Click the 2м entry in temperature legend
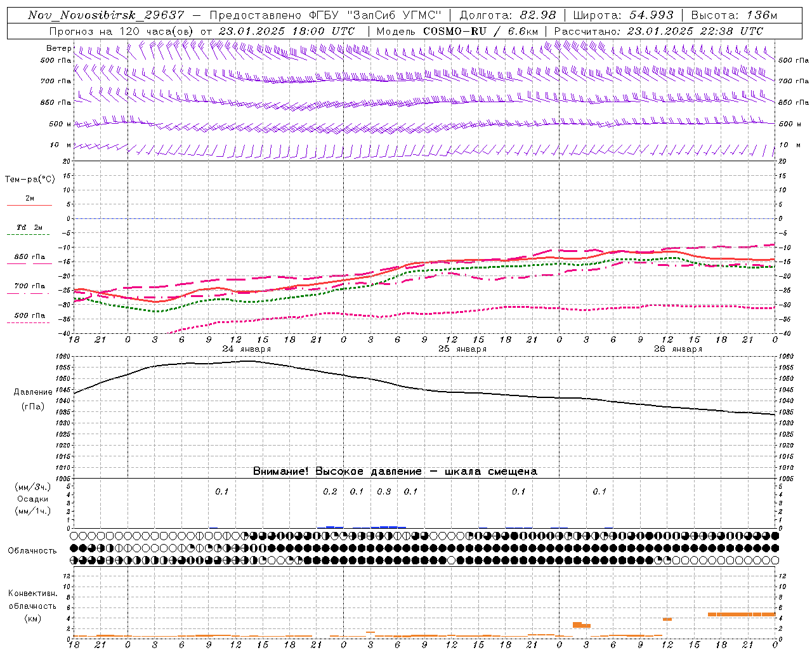Screen dimensions: 812x650 30,199
